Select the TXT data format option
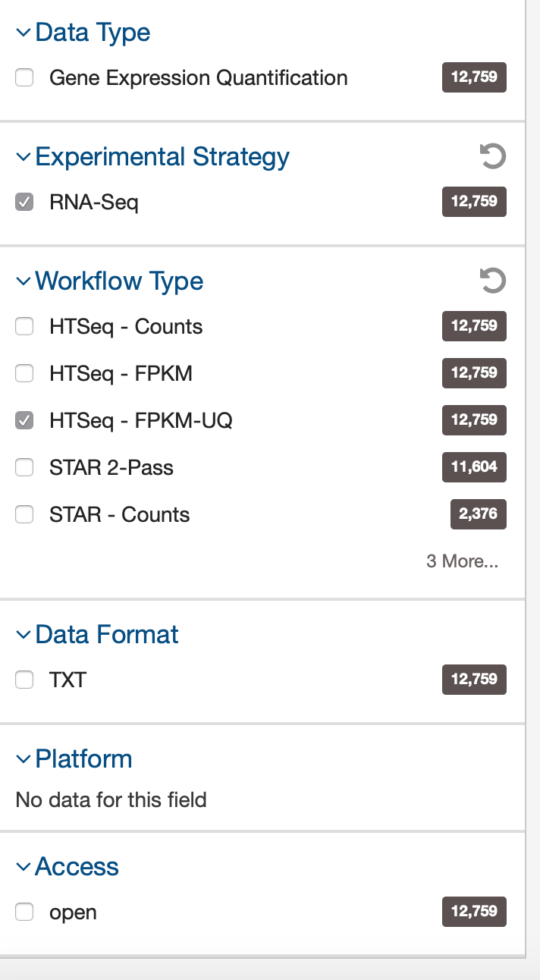Image resolution: width=540 pixels, height=980 pixels. tap(24, 680)
